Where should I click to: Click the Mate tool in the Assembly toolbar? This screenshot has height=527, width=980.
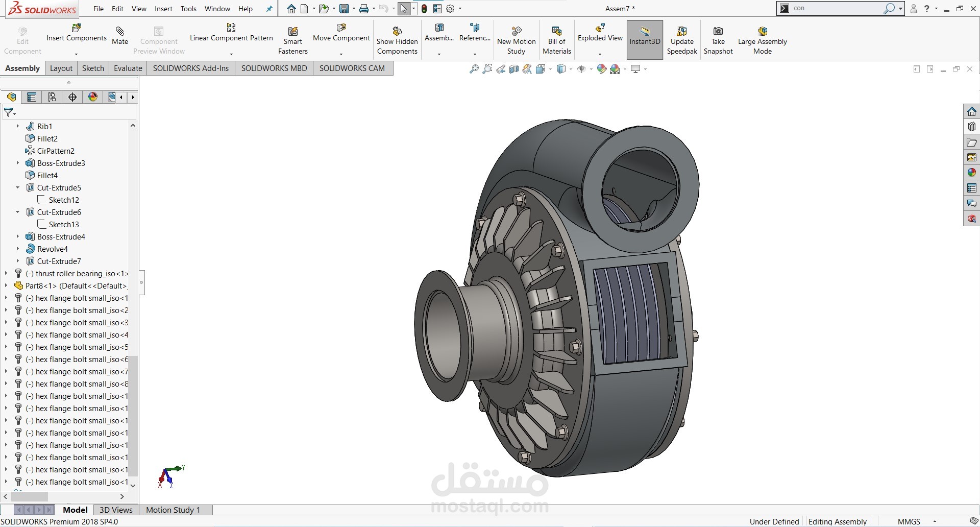(119, 36)
